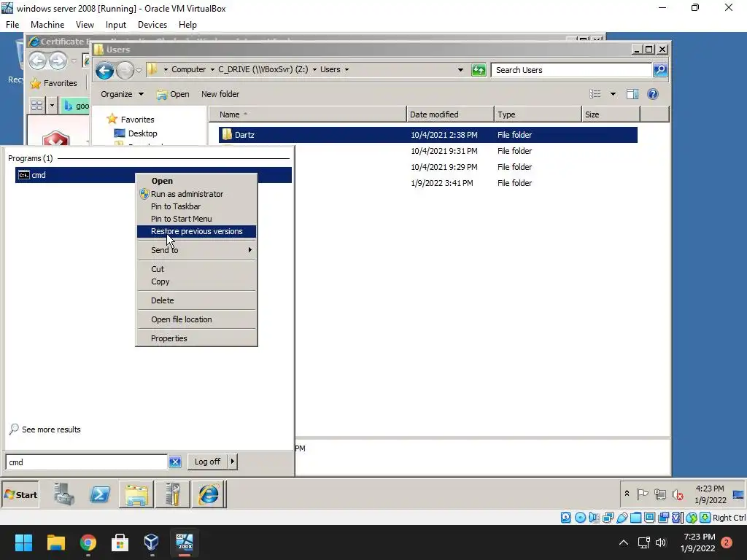
Task: Open the VirtualBox Devices menu
Action: [152, 25]
